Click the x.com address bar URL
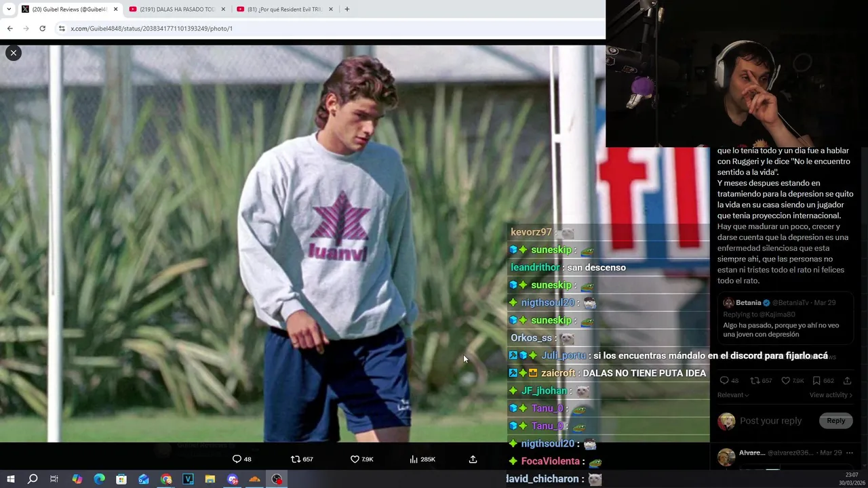868x488 pixels. pos(151,28)
